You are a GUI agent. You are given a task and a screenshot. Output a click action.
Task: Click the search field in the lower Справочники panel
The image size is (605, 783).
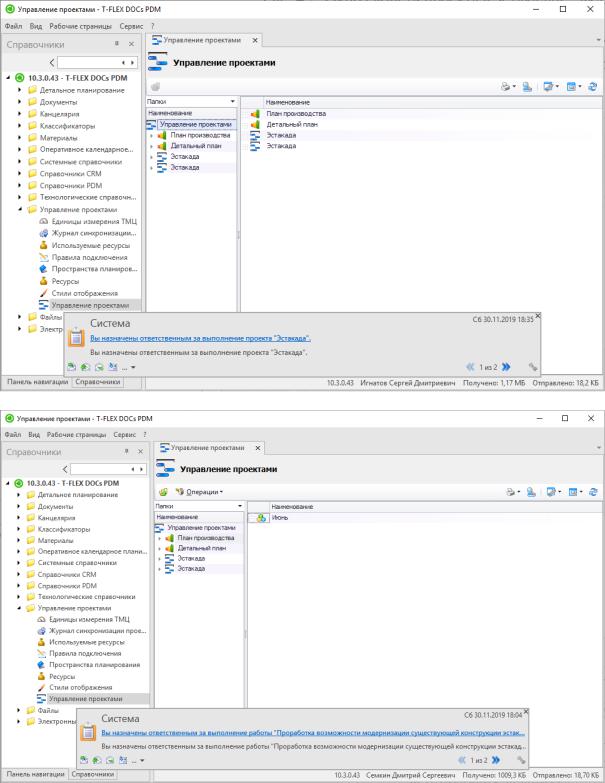pos(99,469)
